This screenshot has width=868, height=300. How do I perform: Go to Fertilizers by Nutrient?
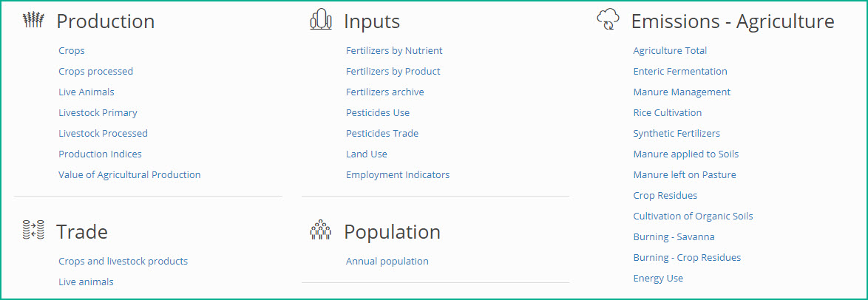click(x=394, y=50)
